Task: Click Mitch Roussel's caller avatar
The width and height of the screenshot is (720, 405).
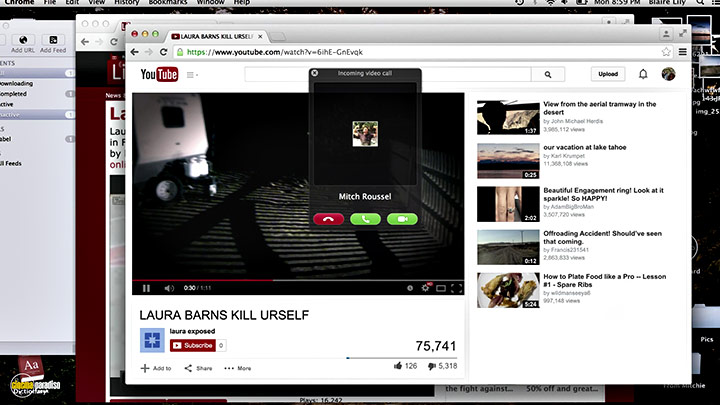Action: pos(365,134)
